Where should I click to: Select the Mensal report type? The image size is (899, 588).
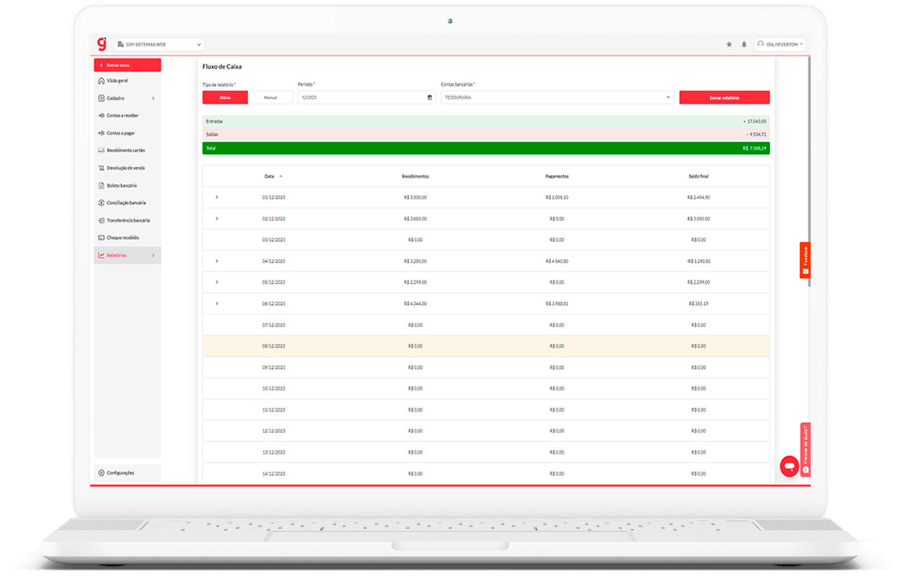pyautogui.click(x=270, y=97)
